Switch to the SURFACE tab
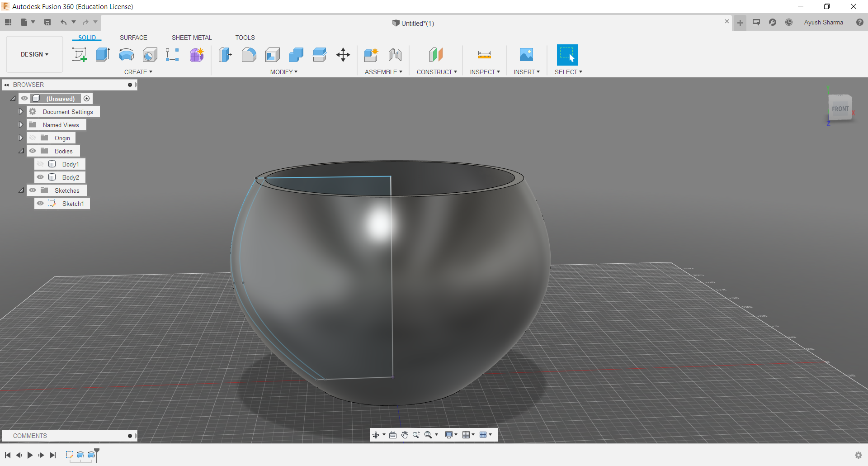This screenshot has height=466, width=868. click(133, 38)
